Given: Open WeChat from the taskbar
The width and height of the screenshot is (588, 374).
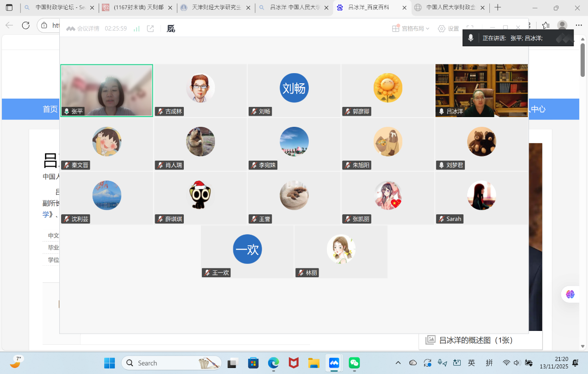Looking at the screenshot, I should (354, 363).
